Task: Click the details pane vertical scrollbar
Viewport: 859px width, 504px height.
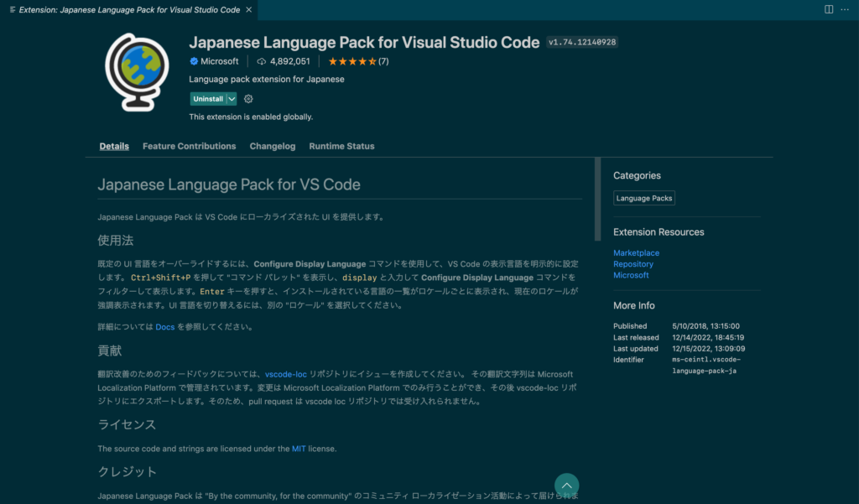Action: 597,200
